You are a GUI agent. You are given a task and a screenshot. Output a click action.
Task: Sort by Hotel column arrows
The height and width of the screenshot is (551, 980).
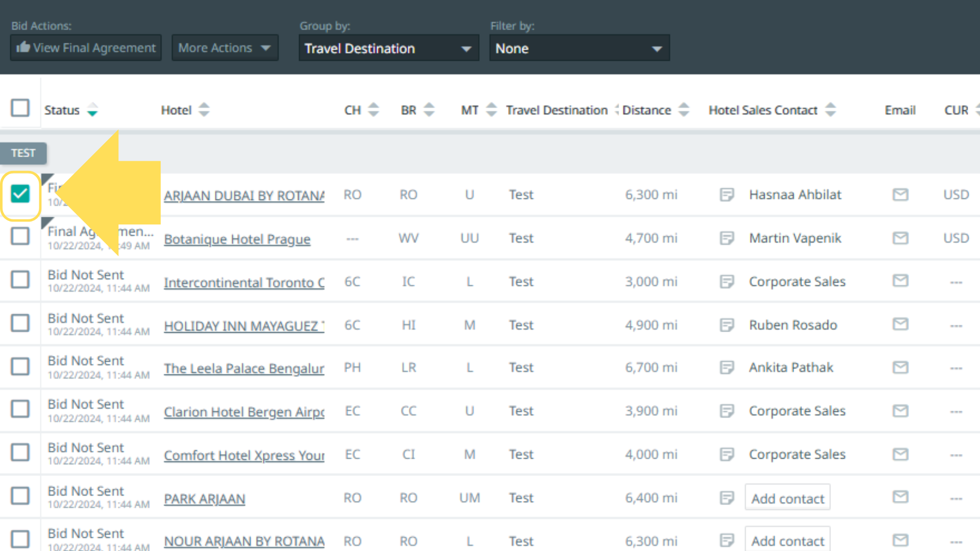(204, 110)
